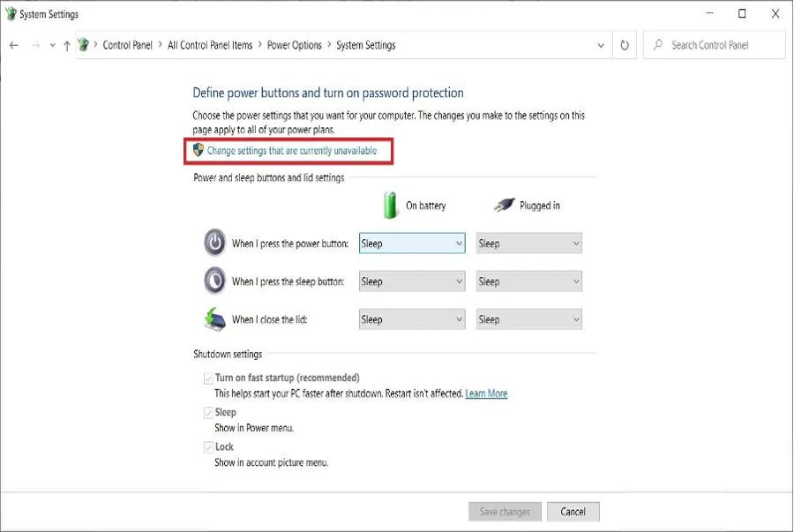Toggle Sleep in Power menu checkbox
The width and height of the screenshot is (794, 532).
(x=208, y=413)
